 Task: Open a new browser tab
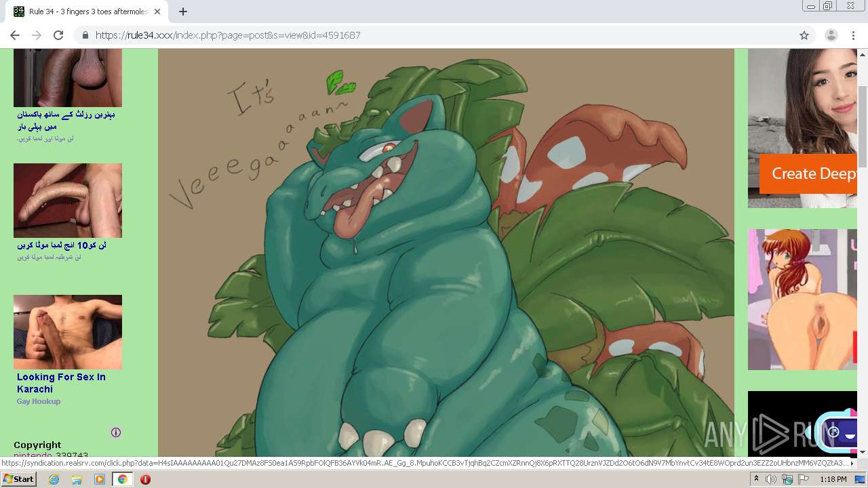click(183, 12)
